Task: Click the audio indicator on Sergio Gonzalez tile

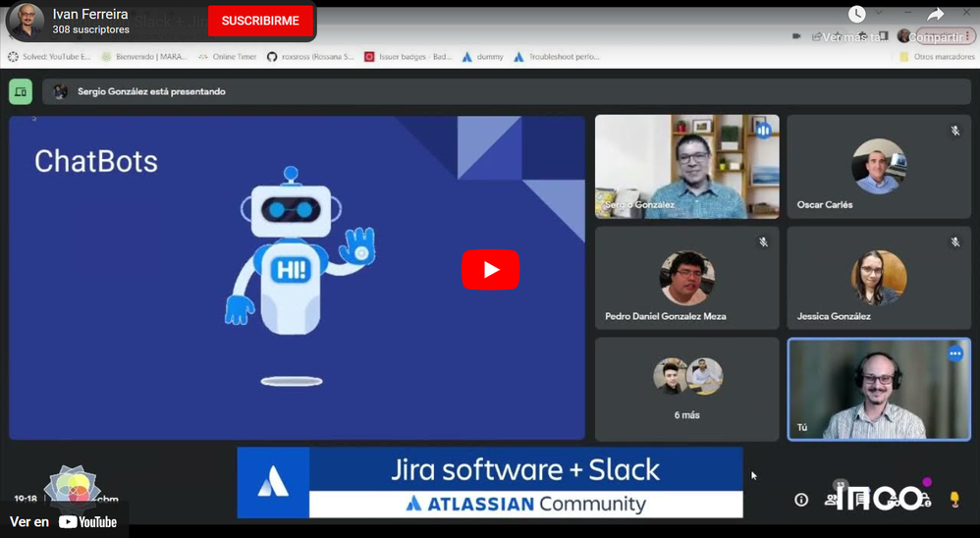Action: click(763, 131)
